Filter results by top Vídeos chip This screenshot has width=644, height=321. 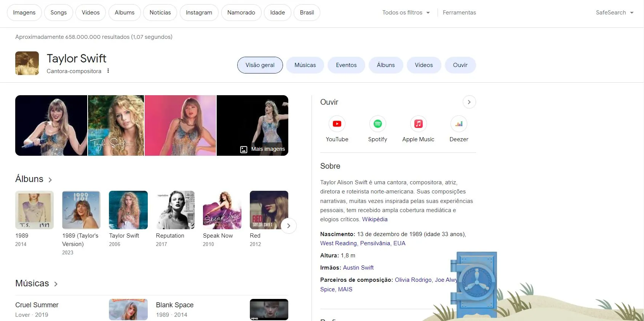pos(91,13)
